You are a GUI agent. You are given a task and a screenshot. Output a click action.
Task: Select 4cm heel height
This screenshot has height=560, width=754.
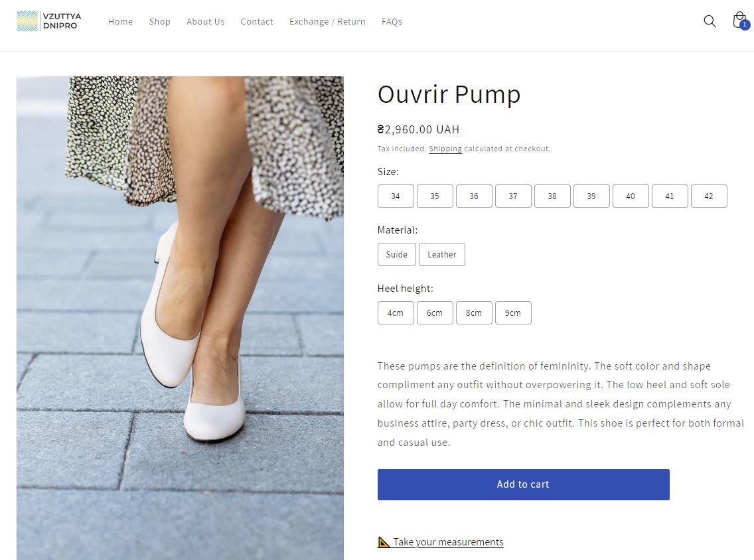(x=396, y=313)
